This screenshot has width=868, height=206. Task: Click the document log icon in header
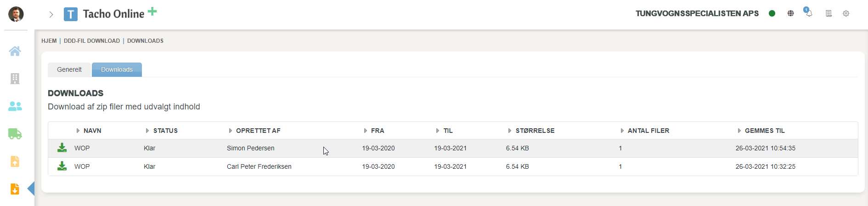pyautogui.click(x=829, y=13)
